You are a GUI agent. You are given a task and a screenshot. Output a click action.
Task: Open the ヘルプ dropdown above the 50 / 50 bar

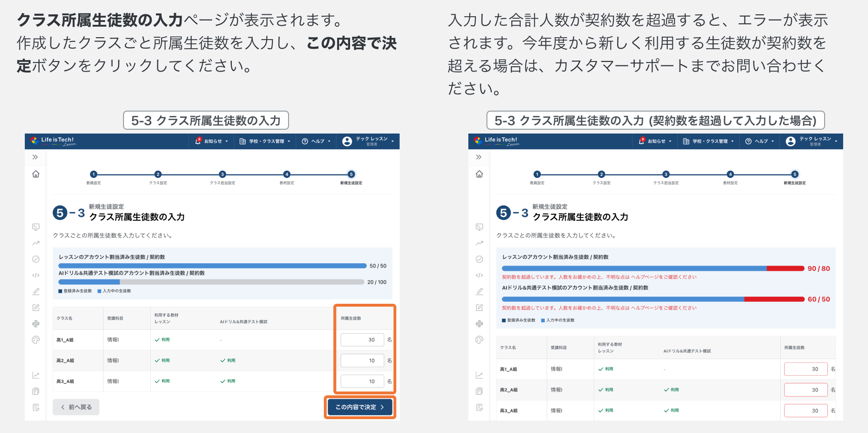[316, 141]
